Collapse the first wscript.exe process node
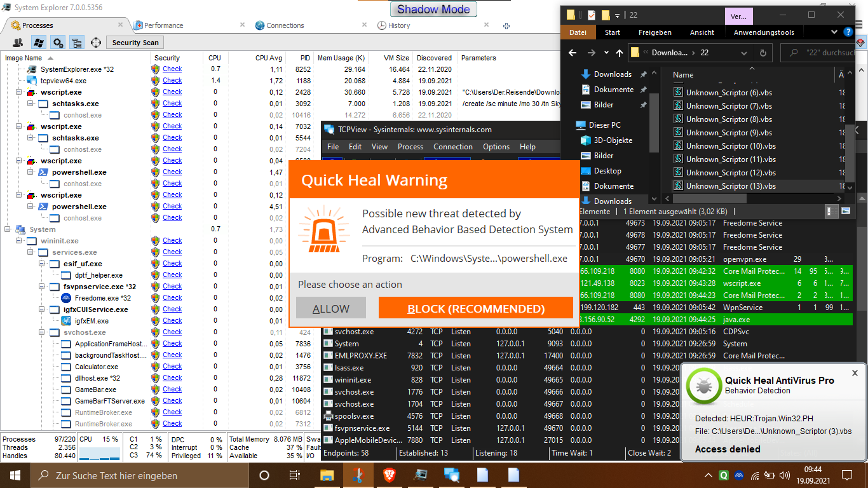 (x=19, y=92)
